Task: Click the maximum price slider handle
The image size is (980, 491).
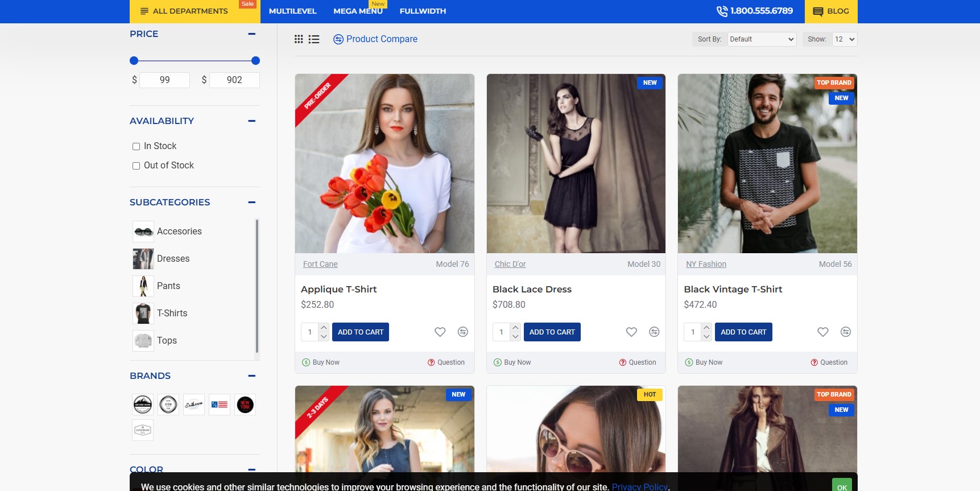Action: pos(255,61)
